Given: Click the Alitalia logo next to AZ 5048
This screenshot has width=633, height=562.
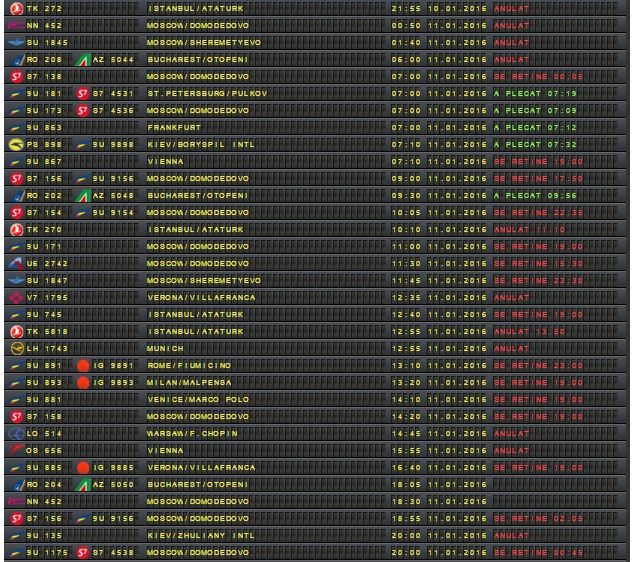Looking at the screenshot, I should click(83, 196).
